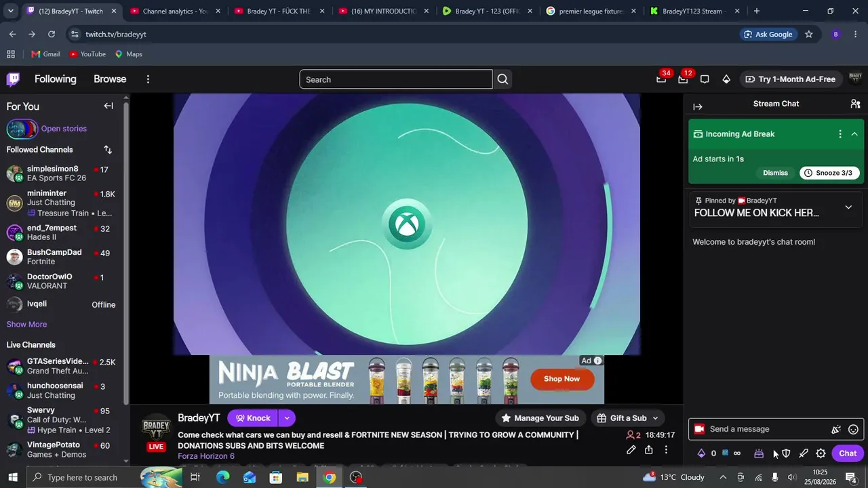
Task: Open Task View on the taskbar
Action: pos(195,477)
